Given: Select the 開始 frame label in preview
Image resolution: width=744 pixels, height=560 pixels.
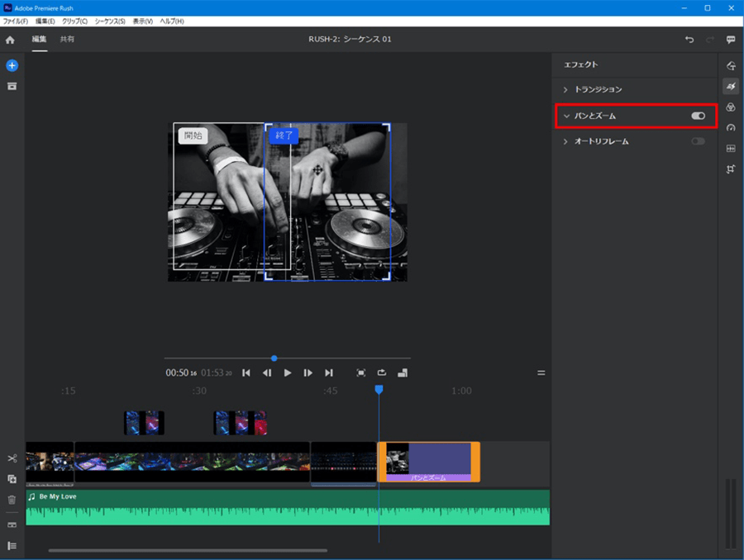Looking at the screenshot, I should click(193, 136).
